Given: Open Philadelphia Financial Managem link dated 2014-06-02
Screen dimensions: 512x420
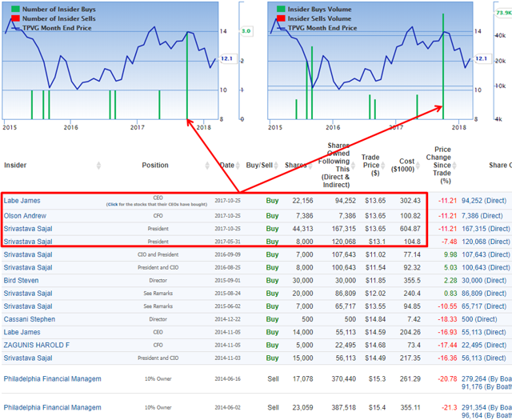Looking at the screenshot, I should click(x=52, y=407).
